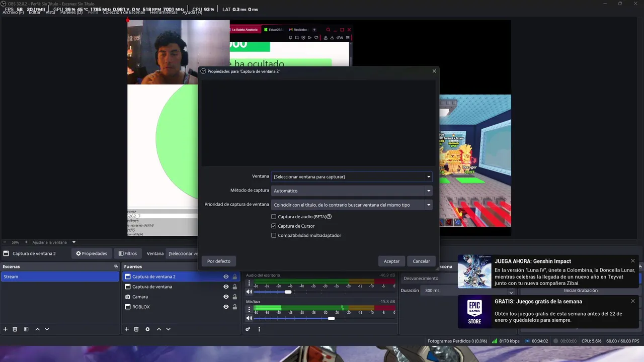The height and width of the screenshot is (362, 644).
Task: Enable Compatibilidad multiadaptador checkbox
Action: click(x=274, y=235)
